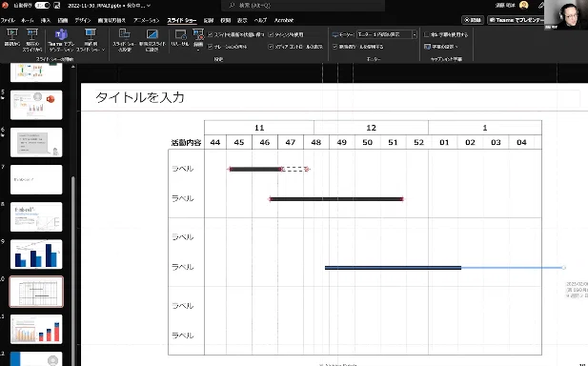Click the monitor icon beside モニター label
The image size is (588, 366).
pyautogui.click(x=335, y=34)
